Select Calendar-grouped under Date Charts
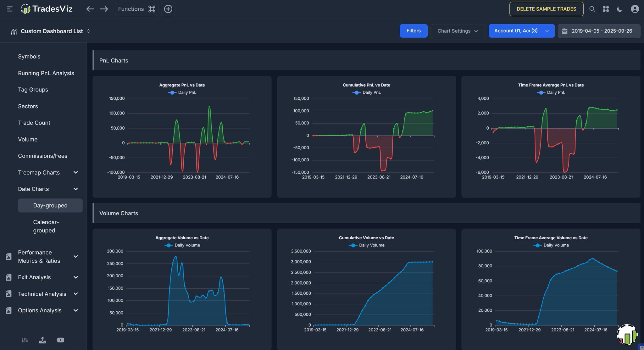 click(x=46, y=226)
